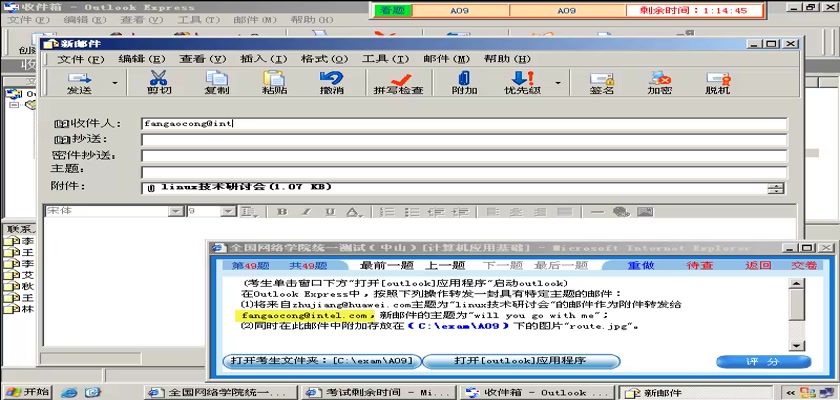Click the insert hyperlink icon
840x400 pixels.
click(x=621, y=212)
